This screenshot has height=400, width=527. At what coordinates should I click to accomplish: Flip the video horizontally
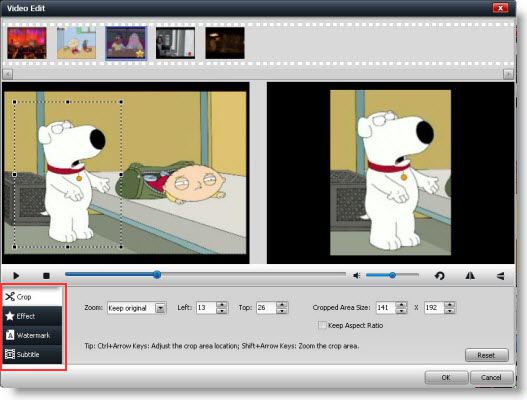[x=470, y=276]
